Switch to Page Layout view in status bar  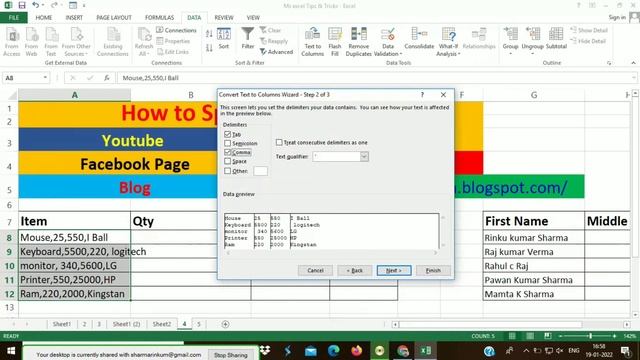click(x=530, y=336)
